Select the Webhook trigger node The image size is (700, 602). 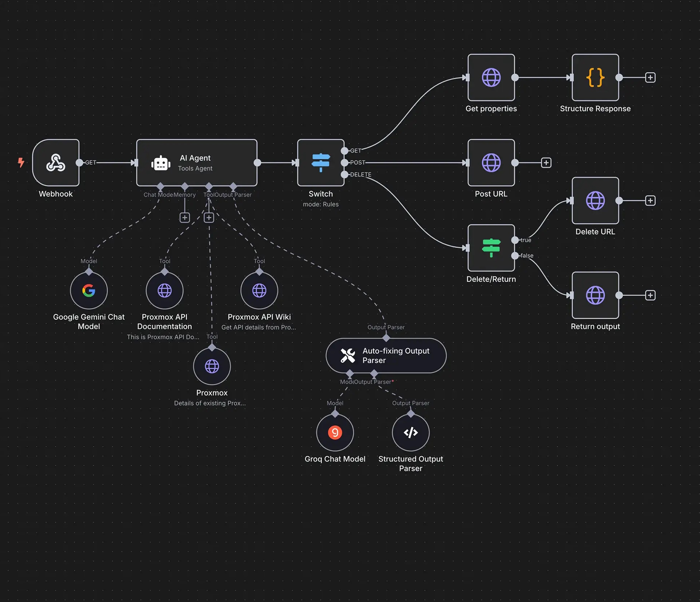click(x=55, y=163)
